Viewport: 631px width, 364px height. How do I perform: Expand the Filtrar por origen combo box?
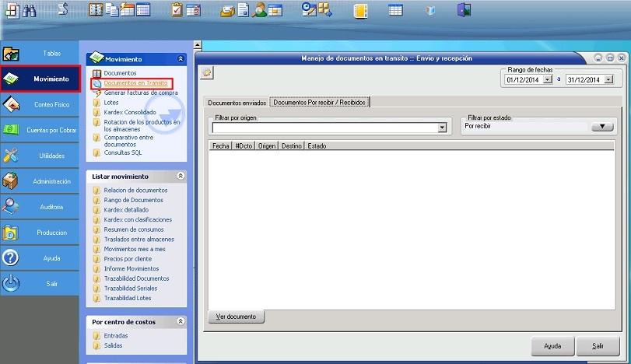pos(442,128)
